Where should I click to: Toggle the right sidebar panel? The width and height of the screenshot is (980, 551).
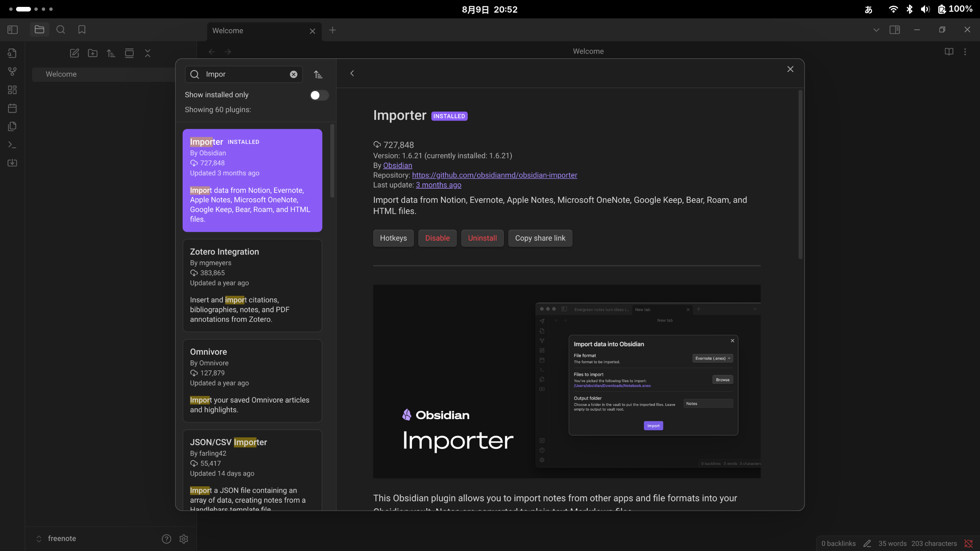(895, 30)
